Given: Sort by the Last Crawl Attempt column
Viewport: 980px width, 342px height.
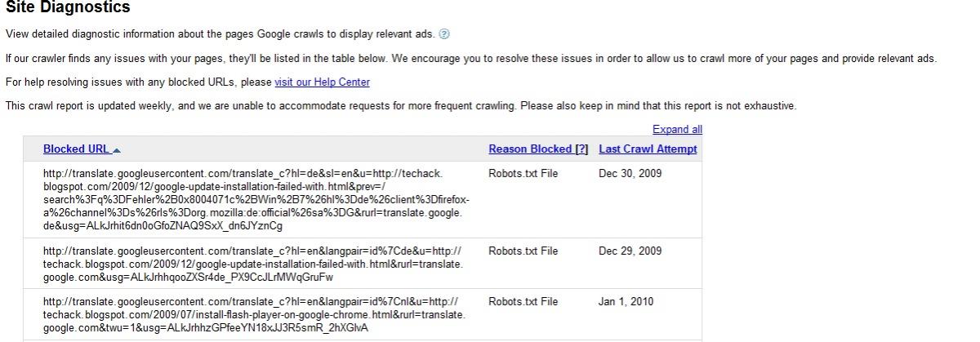Looking at the screenshot, I should coord(648,149).
